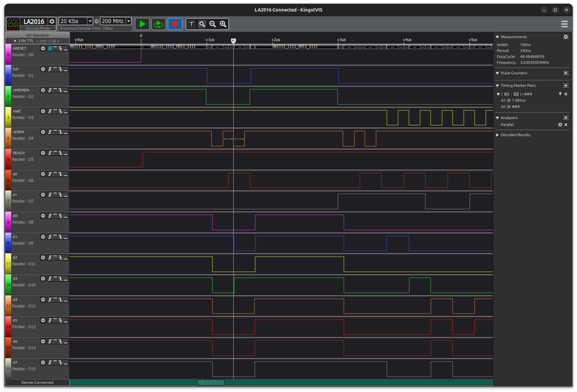Expand the Decoded Results section
Image resolution: width=577 pixels, height=392 pixels.
(498, 135)
